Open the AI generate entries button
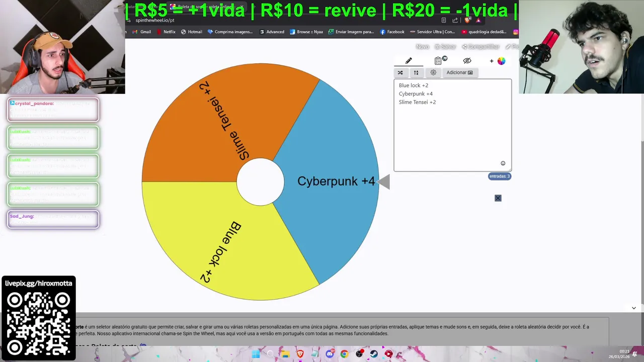Screen dimensions: 644x362 (x=433, y=72)
